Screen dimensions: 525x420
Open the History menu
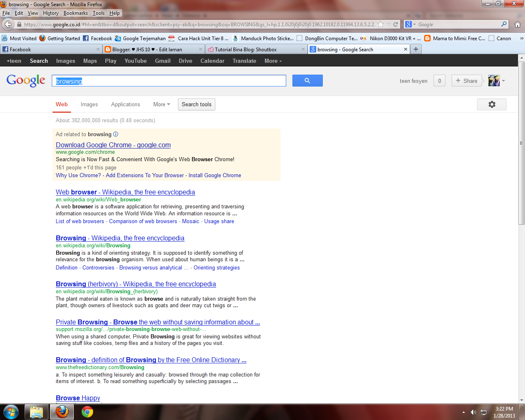pyautogui.click(x=51, y=13)
